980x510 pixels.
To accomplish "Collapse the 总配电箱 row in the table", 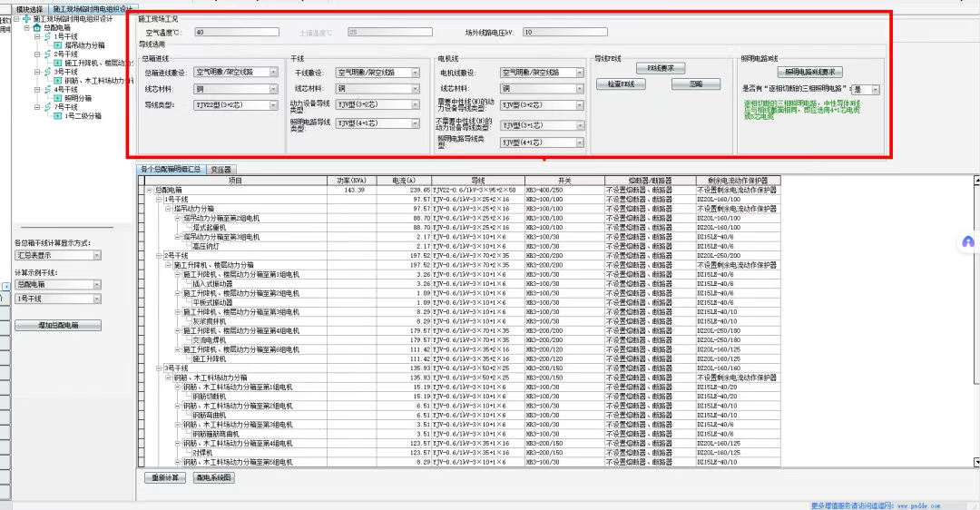I will click(150, 191).
